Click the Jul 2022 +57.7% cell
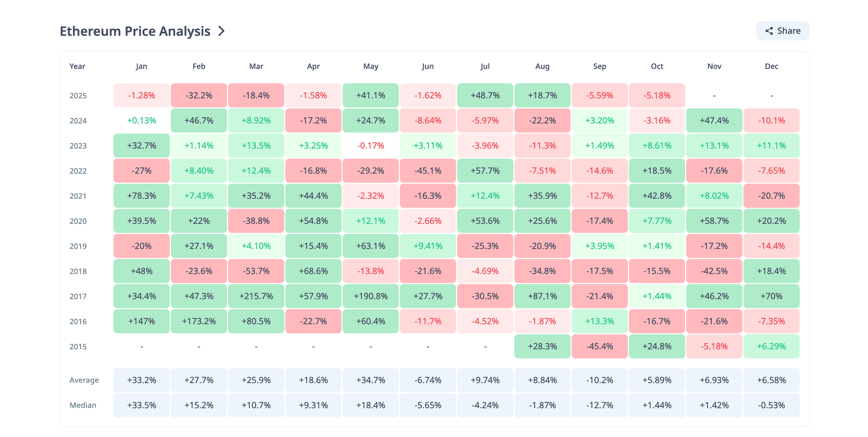868x437 pixels. [485, 171]
